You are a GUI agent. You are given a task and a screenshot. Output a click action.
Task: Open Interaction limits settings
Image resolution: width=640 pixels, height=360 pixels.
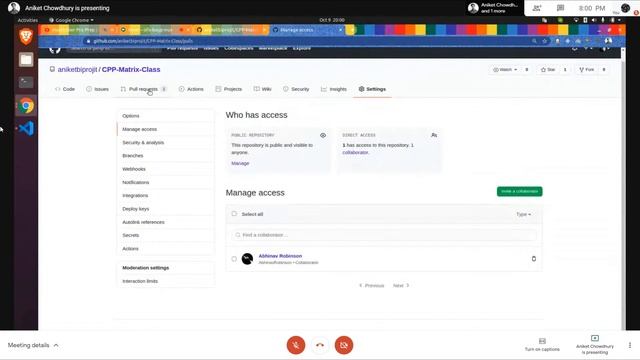coord(166,281)
